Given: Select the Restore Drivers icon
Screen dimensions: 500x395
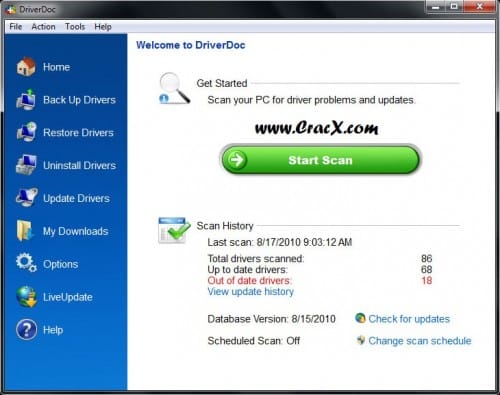Looking at the screenshot, I should tap(26, 132).
